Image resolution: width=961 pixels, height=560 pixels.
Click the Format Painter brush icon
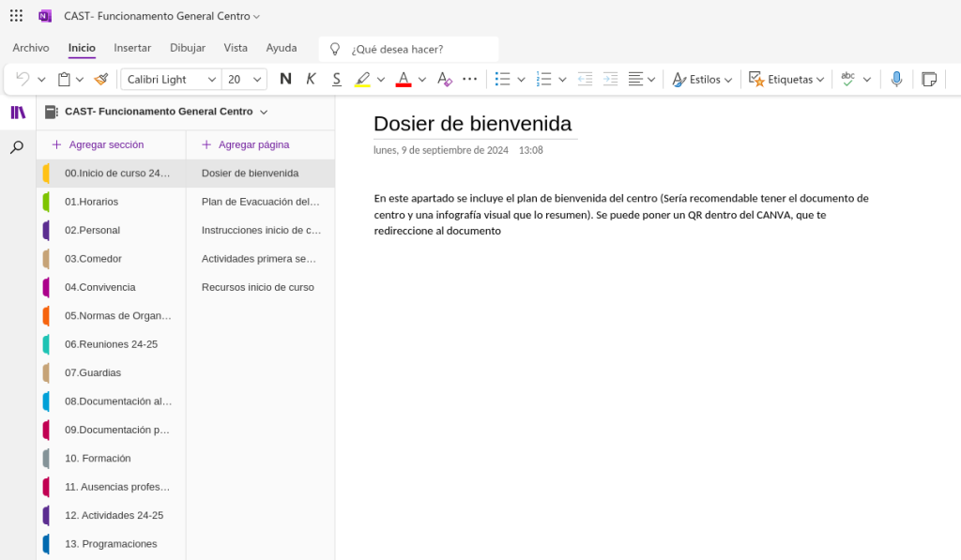(x=101, y=80)
